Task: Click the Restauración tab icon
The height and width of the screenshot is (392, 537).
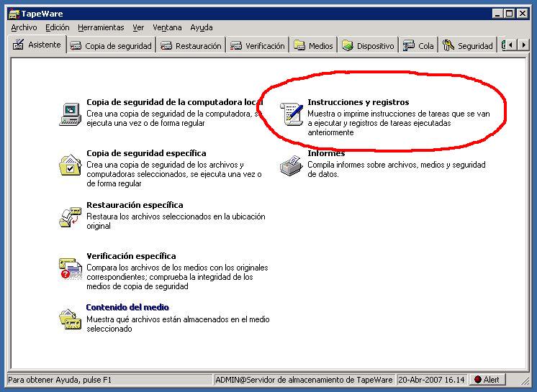Action: 166,45
